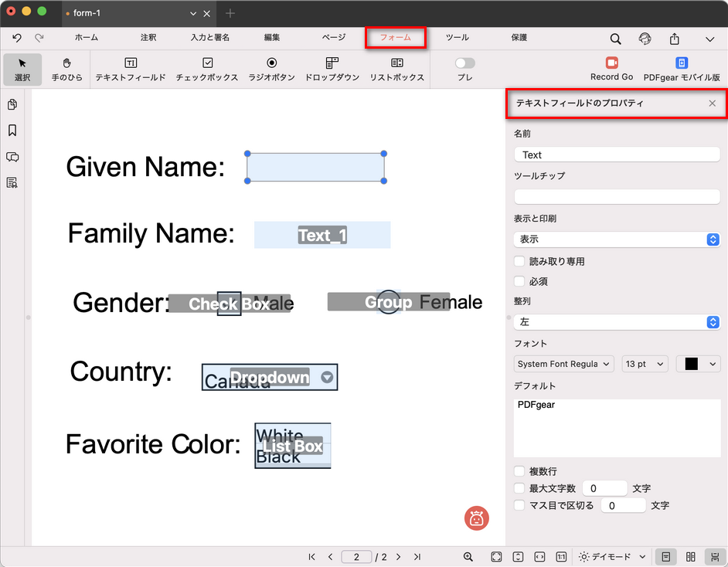728x567 pixels.
Task: Select the リストボックス form tool
Action: (396, 69)
